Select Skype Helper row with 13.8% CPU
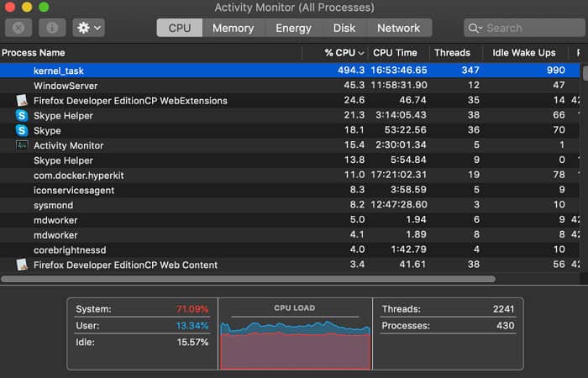Viewport: 588px width, 378px height. [290, 160]
